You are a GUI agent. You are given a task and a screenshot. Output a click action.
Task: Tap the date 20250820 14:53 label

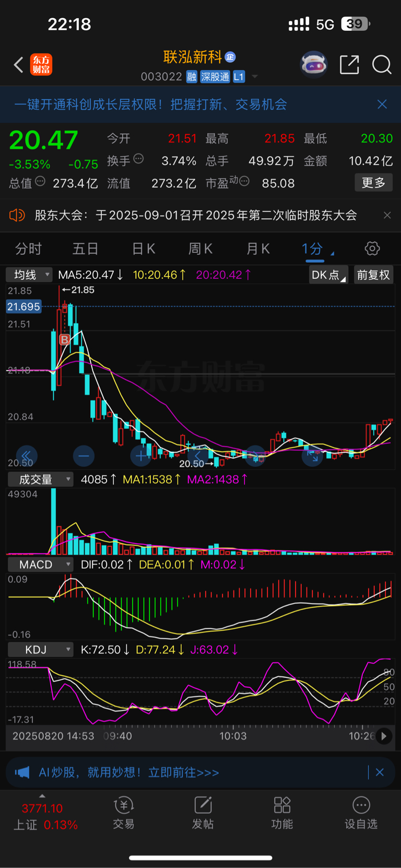pos(53,736)
